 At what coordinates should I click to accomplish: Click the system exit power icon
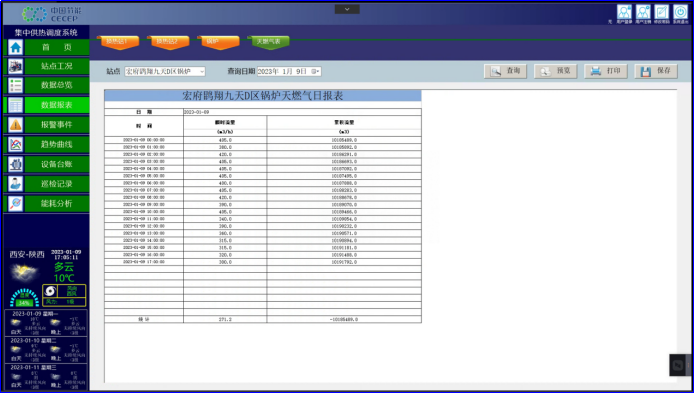[x=680, y=12]
